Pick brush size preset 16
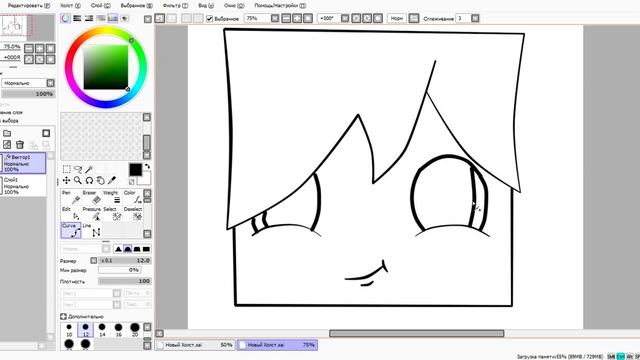The width and height of the screenshot is (640, 360). [118, 330]
